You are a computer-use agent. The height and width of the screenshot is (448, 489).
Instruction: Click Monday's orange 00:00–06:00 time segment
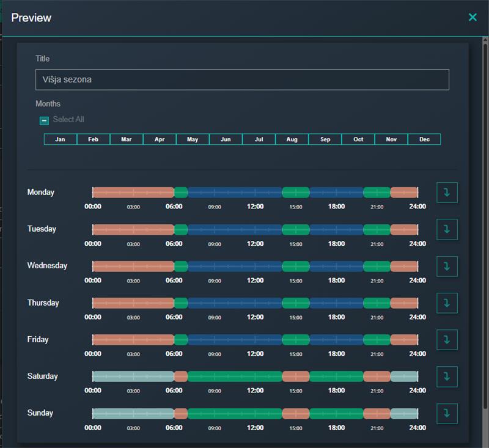point(133,193)
